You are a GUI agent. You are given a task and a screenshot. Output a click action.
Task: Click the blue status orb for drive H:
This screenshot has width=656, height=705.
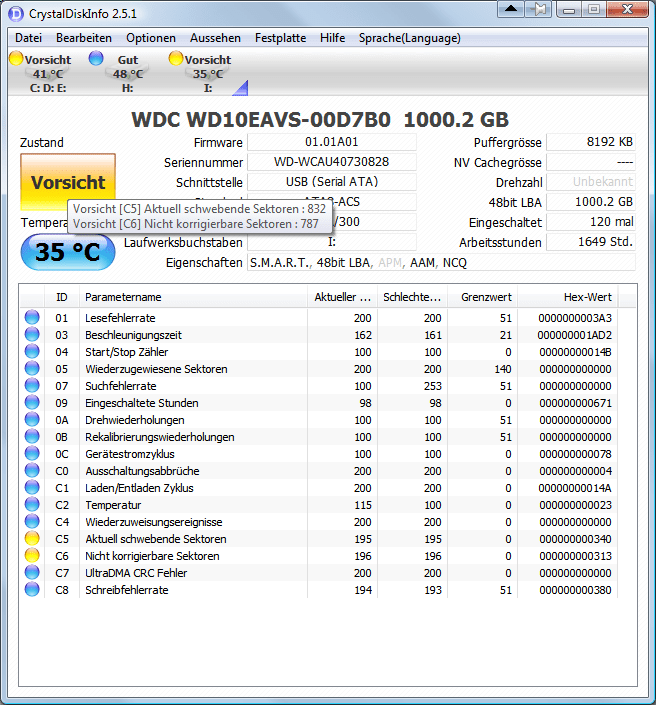tap(96, 58)
